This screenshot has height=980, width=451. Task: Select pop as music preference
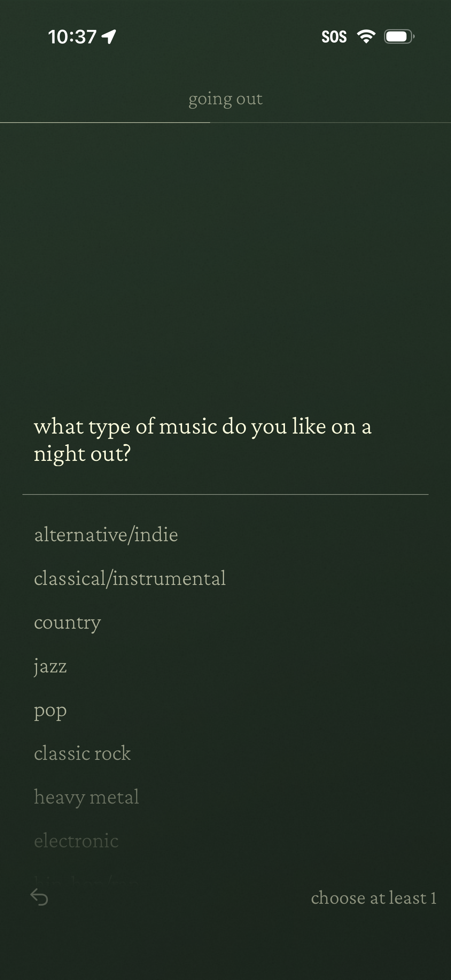tap(50, 710)
